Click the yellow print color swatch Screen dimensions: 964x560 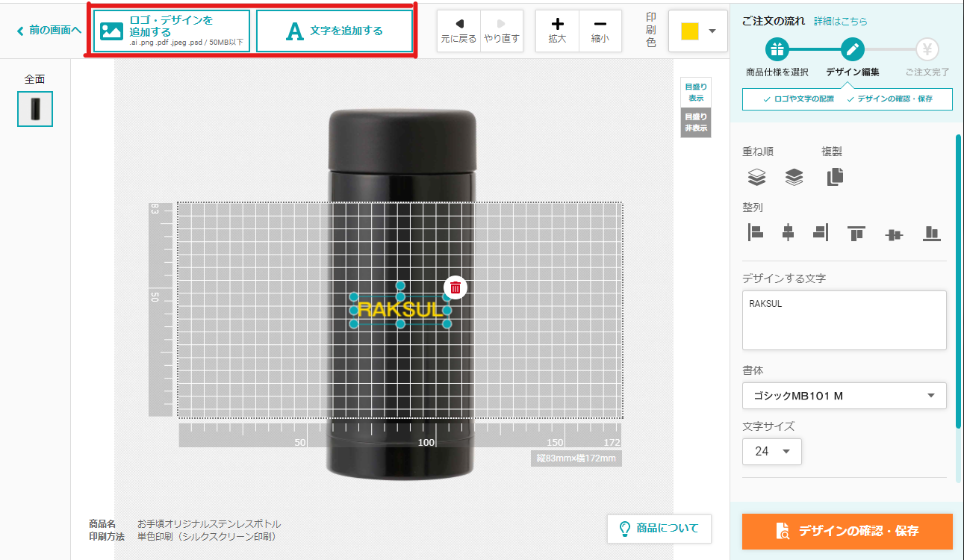(690, 31)
